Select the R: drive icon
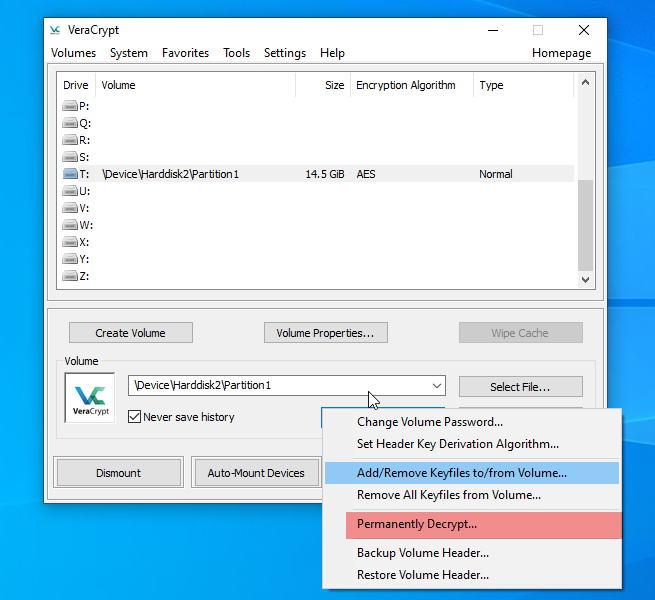The width and height of the screenshot is (655, 600). (x=70, y=140)
